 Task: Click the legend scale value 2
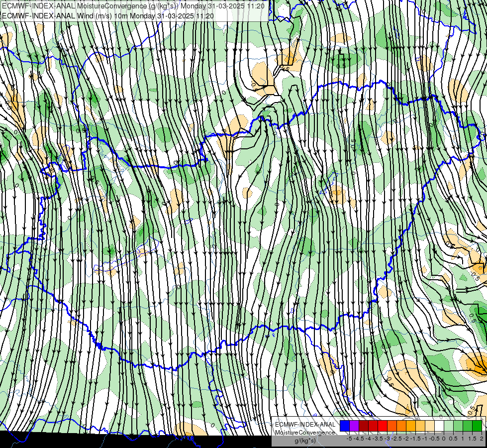coord(482,439)
